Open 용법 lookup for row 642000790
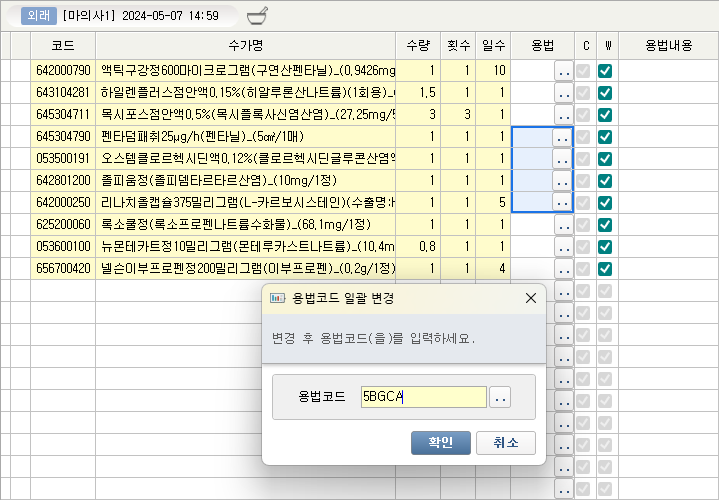The image size is (719, 500). (563, 71)
